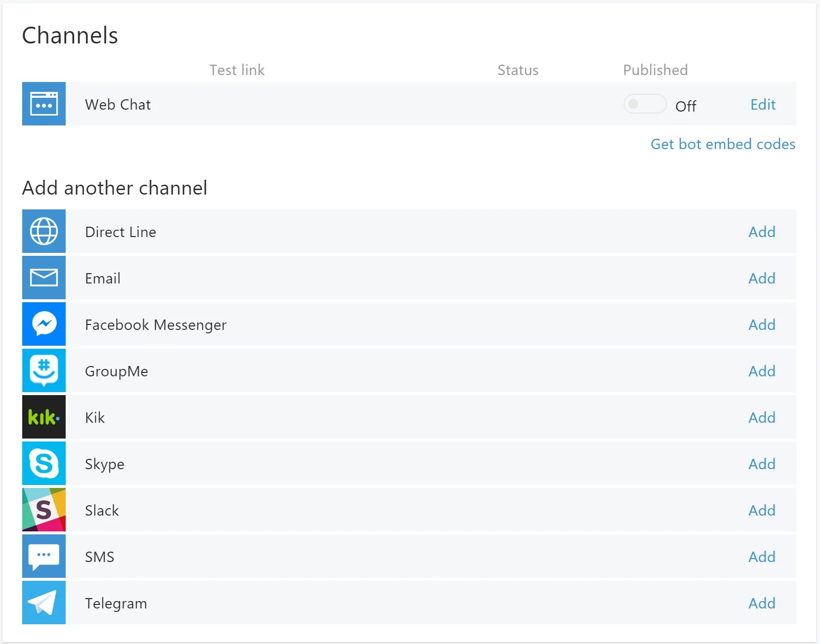Click the Channels heading
820x644 pixels.
pyautogui.click(x=70, y=36)
